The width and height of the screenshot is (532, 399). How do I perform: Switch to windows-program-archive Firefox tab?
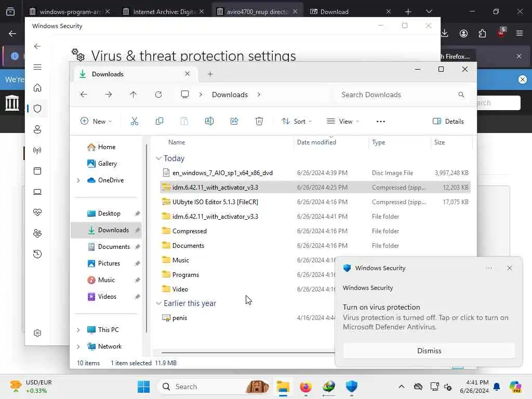(x=70, y=11)
